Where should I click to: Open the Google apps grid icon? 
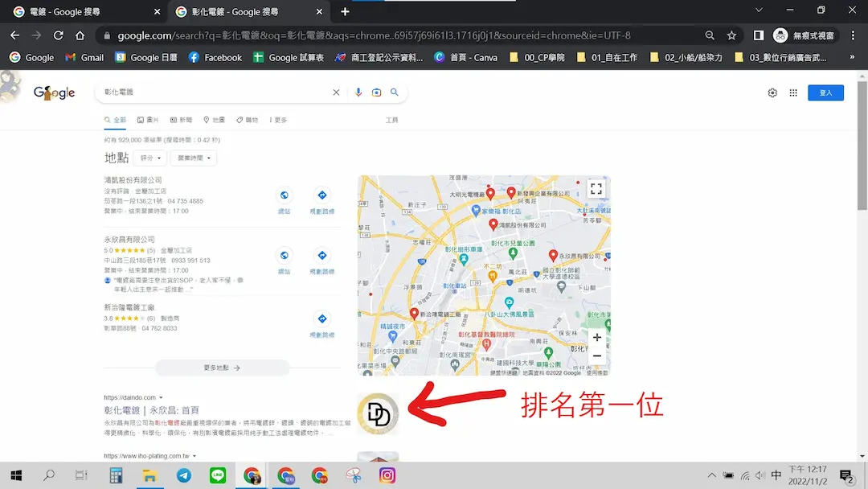pos(793,93)
